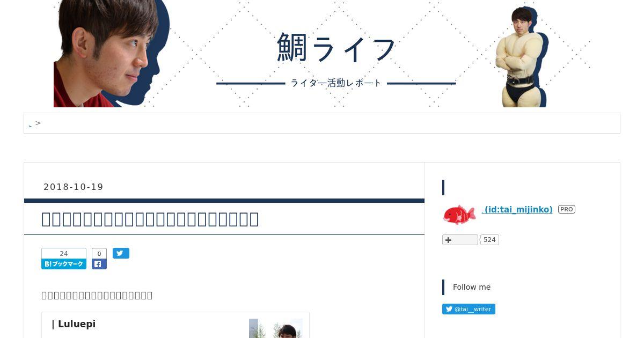Open the article title heading link
This screenshot has height=338, width=644.
(x=150, y=219)
